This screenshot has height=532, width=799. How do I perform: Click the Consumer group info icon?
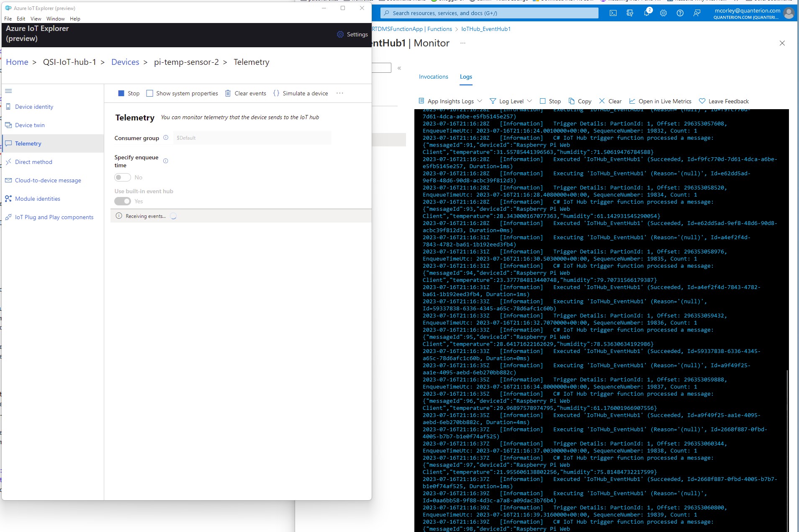point(166,138)
